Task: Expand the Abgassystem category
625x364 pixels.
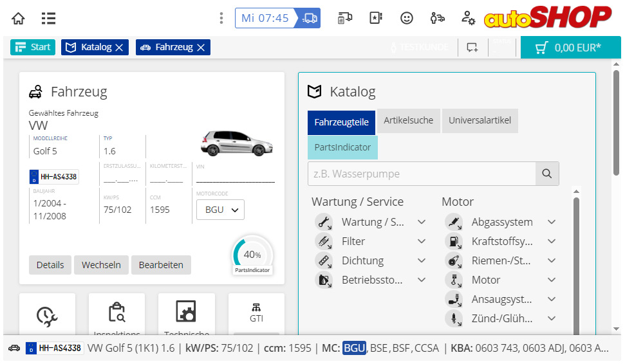Action: [551, 222]
